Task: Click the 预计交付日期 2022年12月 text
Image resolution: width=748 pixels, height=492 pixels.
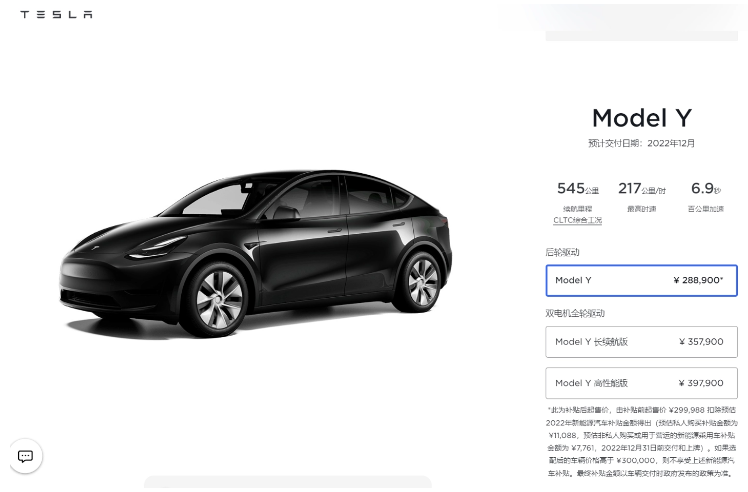Action: pos(642,143)
